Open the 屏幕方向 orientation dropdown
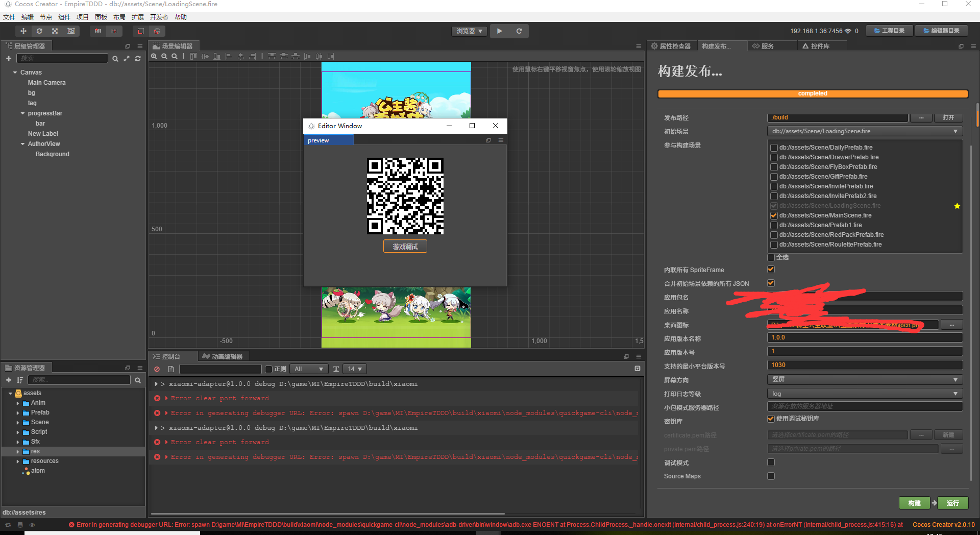980x535 pixels. click(865, 380)
